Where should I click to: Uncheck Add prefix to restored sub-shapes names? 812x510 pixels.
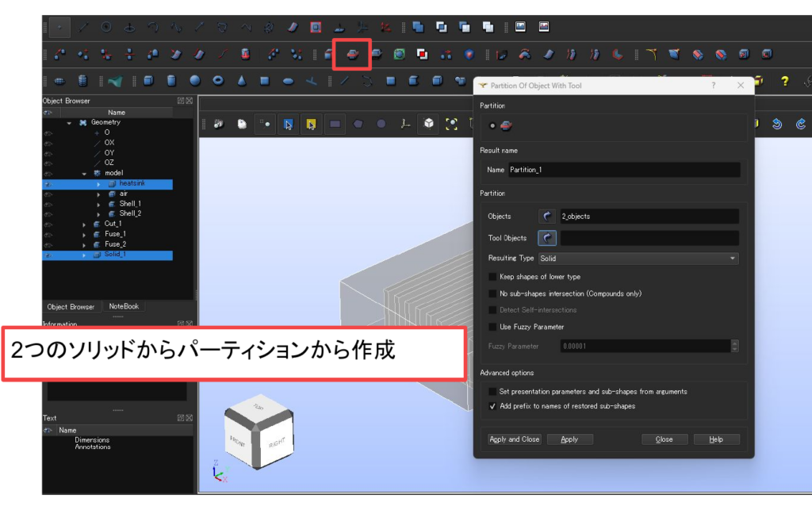[x=493, y=406]
